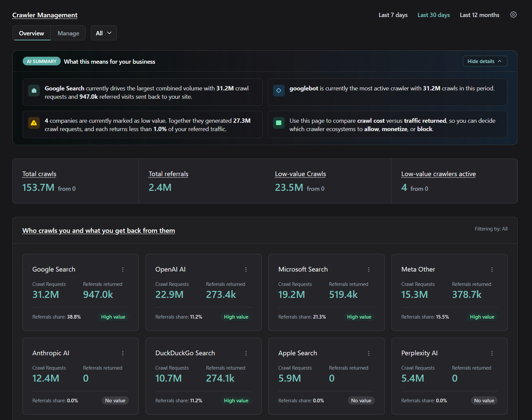The height and width of the screenshot is (420, 532).
Task: Switch to the Manage tab
Action: 68,33
